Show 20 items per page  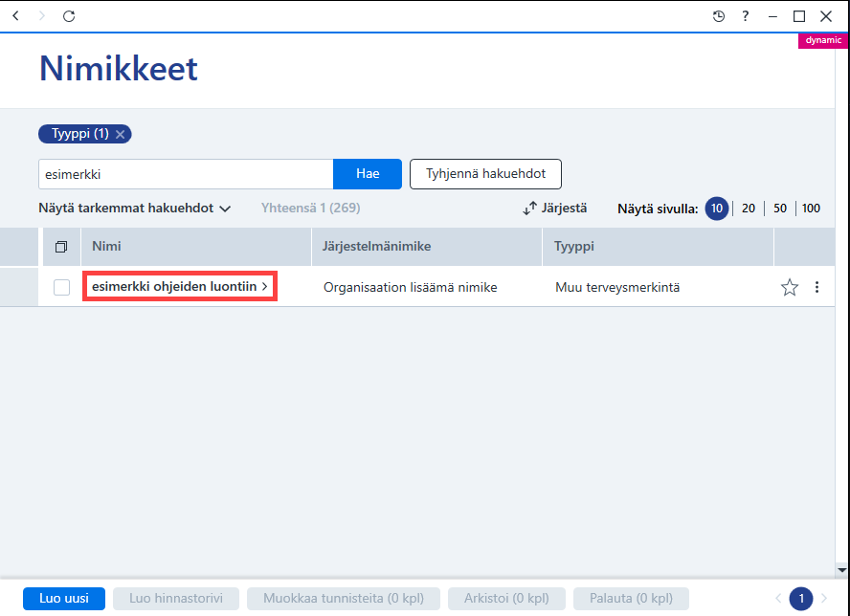[749, 209]
